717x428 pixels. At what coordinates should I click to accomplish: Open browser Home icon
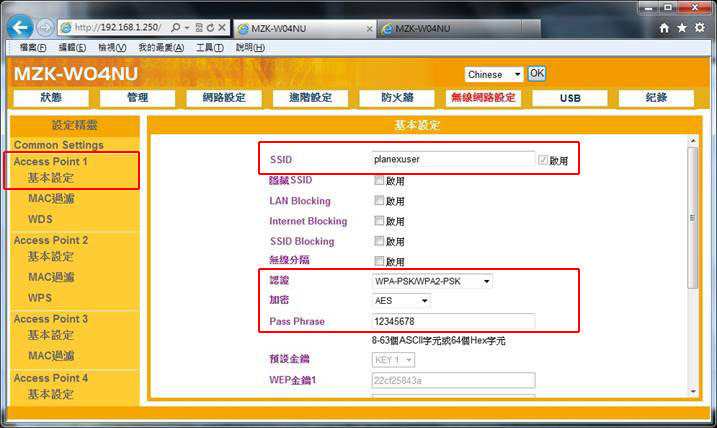664,28
